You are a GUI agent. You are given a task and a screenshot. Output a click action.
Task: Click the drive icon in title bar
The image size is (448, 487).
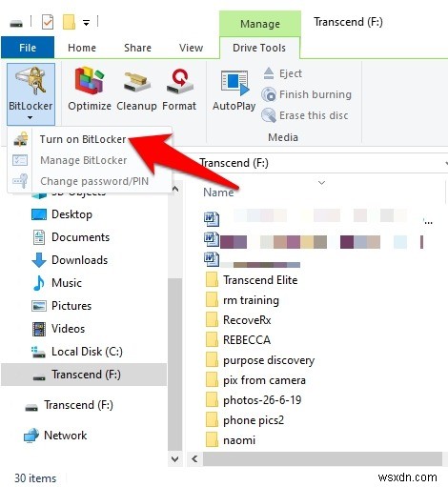16,23
